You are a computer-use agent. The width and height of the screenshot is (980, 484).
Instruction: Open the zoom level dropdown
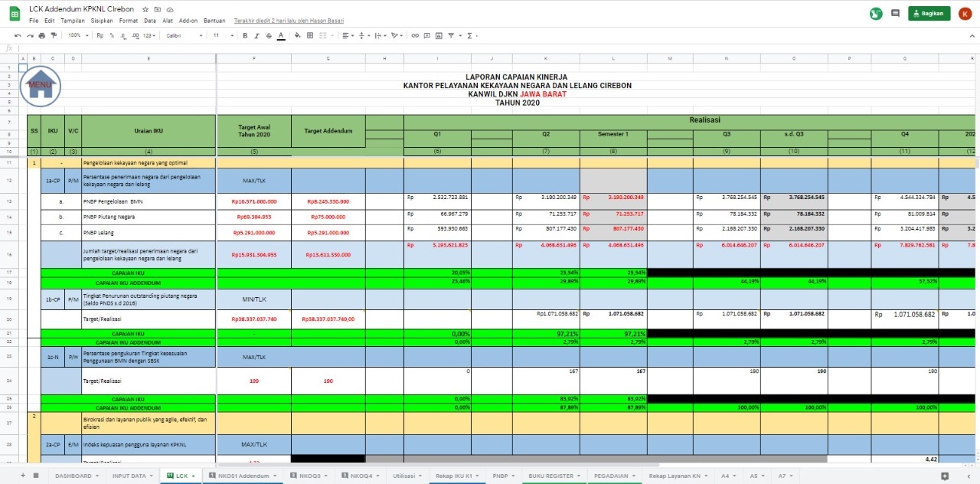pyautogui.click(x=77, y=35)
